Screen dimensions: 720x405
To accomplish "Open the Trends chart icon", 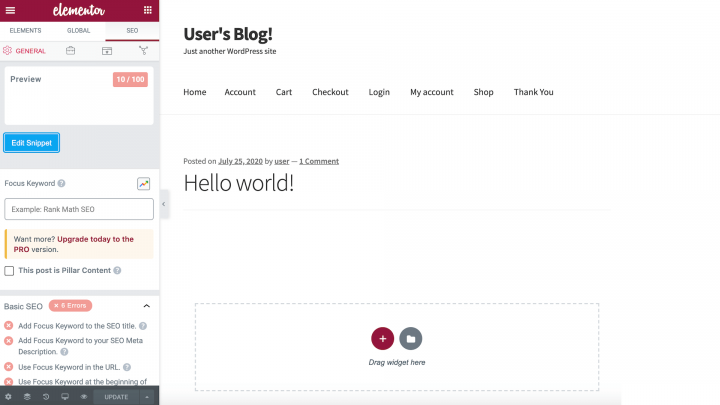I will point(143,184).
